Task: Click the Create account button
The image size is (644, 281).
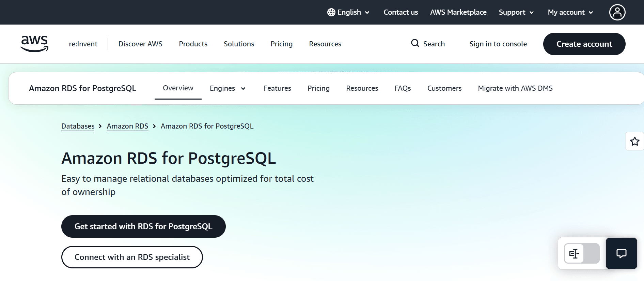Action: pos(584,44)
